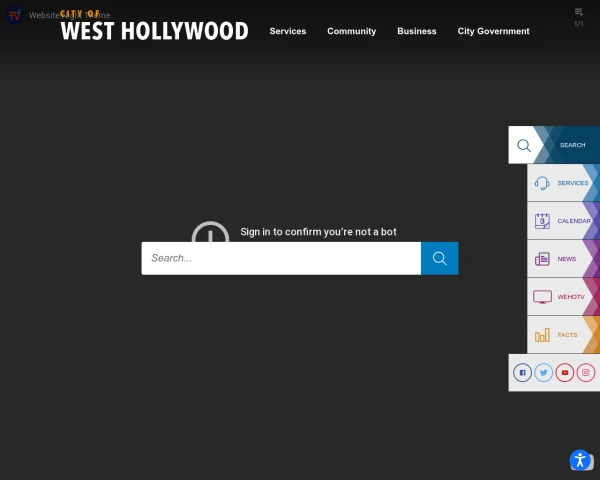Open the YouTube channel icon
This screenshot has height=480, width=600.
[x=564, y=372]
